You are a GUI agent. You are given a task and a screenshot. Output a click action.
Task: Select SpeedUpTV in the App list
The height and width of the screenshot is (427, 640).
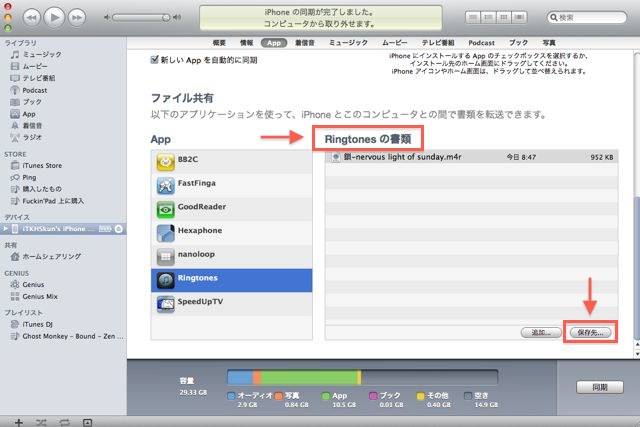231,304
